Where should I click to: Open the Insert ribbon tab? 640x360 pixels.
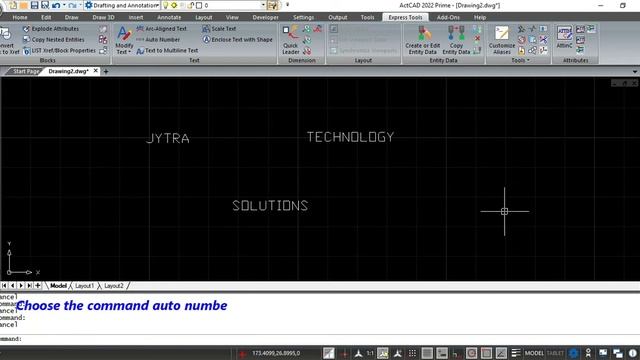click(136, 18)
